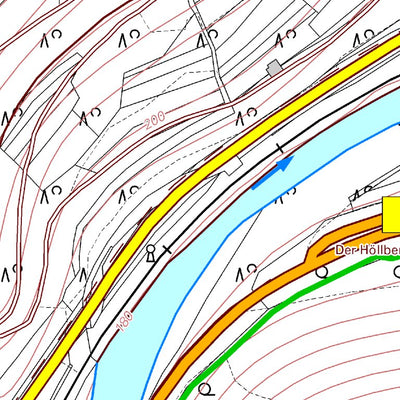Click the "200" contour elevation label
This screenshot has width=400, height=400.
click(x=155, y=121)
